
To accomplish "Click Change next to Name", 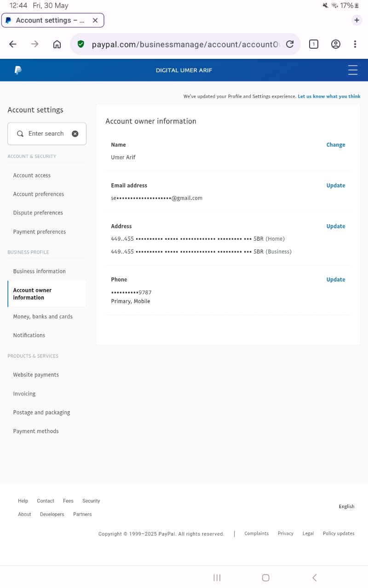I will point(335,145).
